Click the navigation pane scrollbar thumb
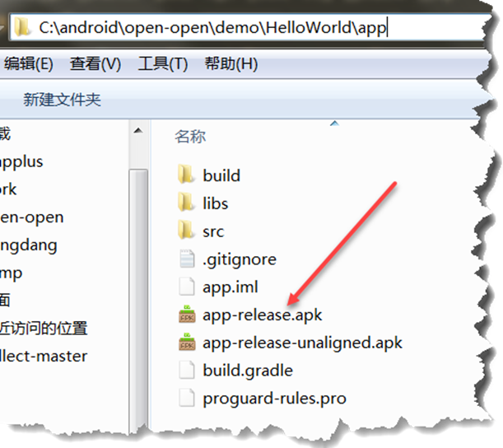This screenshot has height=448, width=503. (138, 301)
